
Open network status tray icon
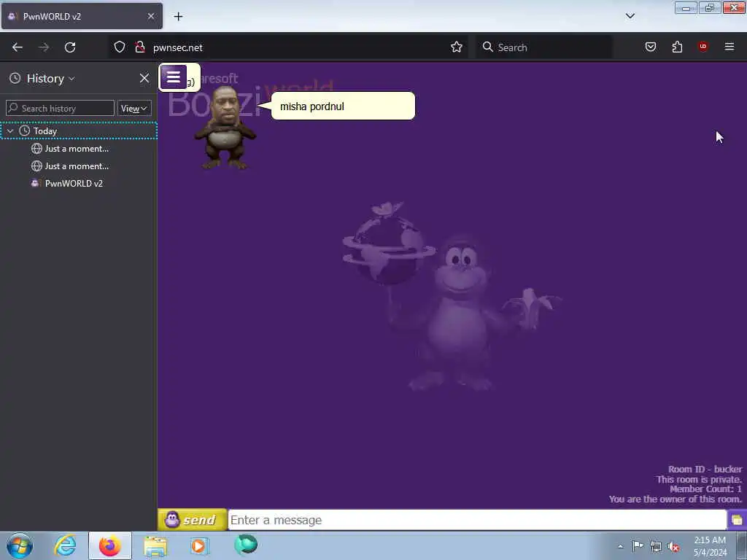[656, 547]
